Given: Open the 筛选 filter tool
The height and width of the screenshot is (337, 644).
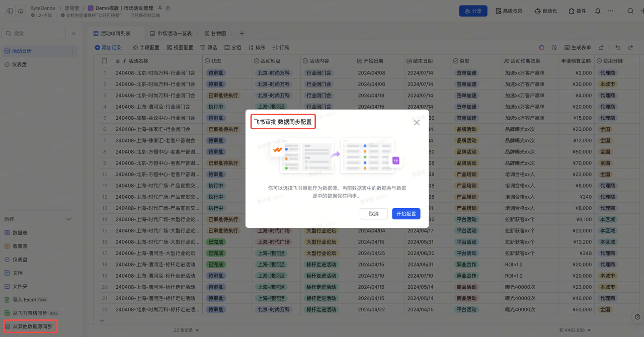Looking at the screenshot, I should point(208,48).
